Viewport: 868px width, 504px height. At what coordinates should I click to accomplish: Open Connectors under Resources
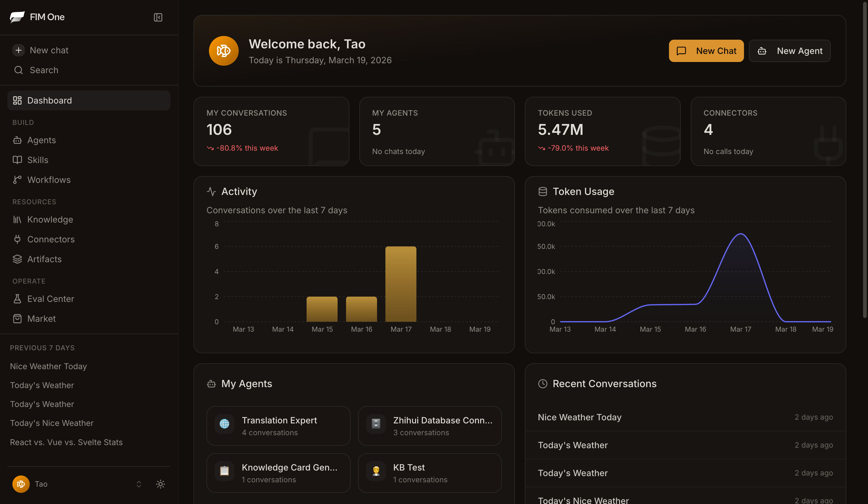[x=51, y=239]
